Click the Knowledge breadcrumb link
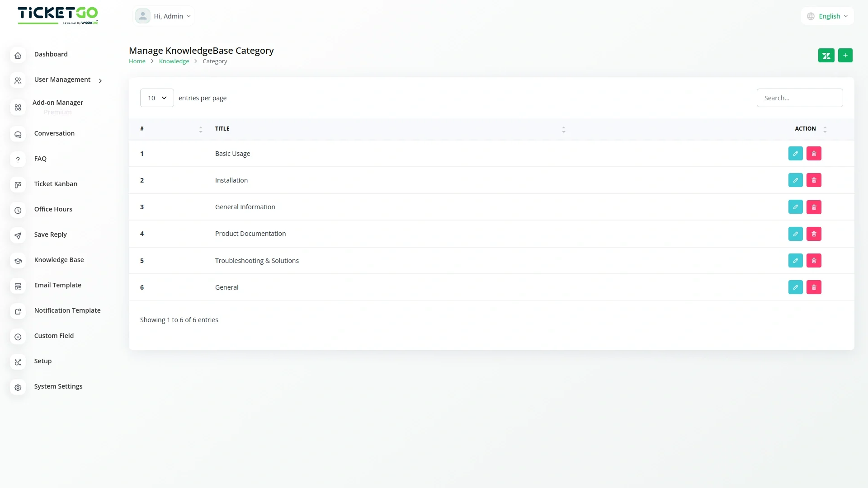Image resolution: width=868 pixels, height=488 pixels. (174, 61)
